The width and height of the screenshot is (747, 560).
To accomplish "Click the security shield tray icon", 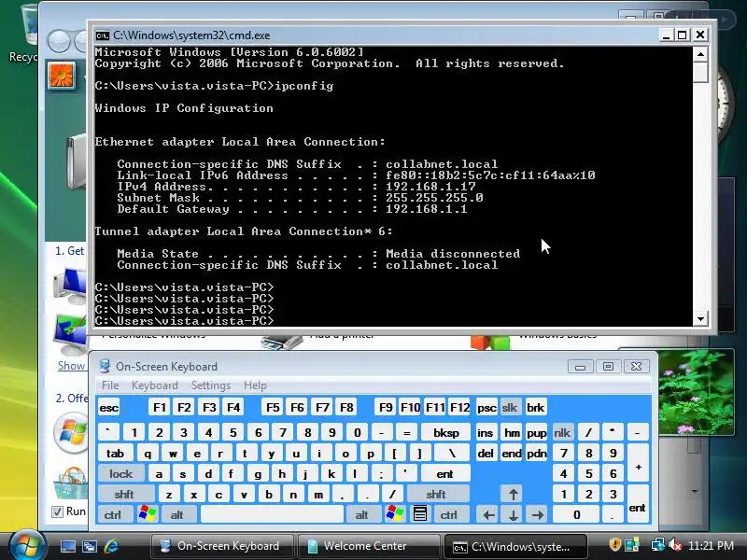I will coord(614,545).
